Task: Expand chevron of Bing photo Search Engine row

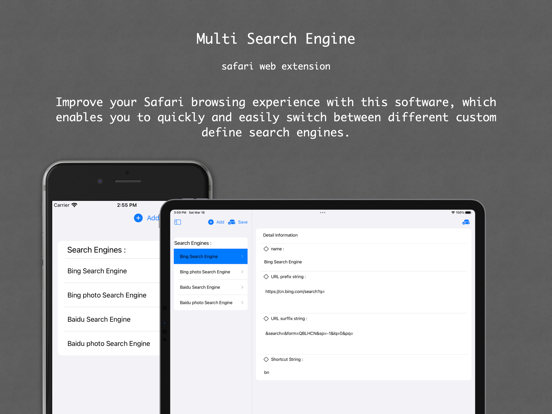Action: (x=242, y=272)
